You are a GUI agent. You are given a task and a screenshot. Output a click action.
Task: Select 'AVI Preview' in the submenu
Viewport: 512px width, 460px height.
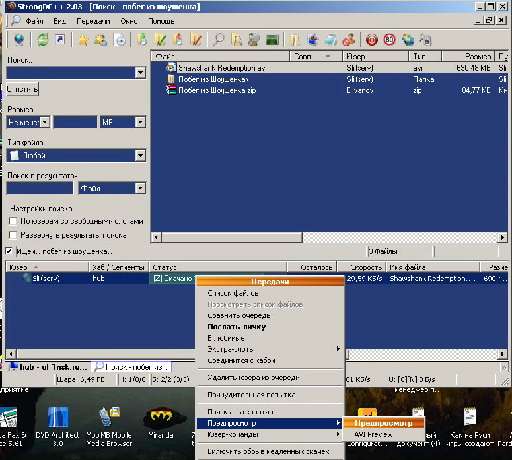[x=384, y=434]
